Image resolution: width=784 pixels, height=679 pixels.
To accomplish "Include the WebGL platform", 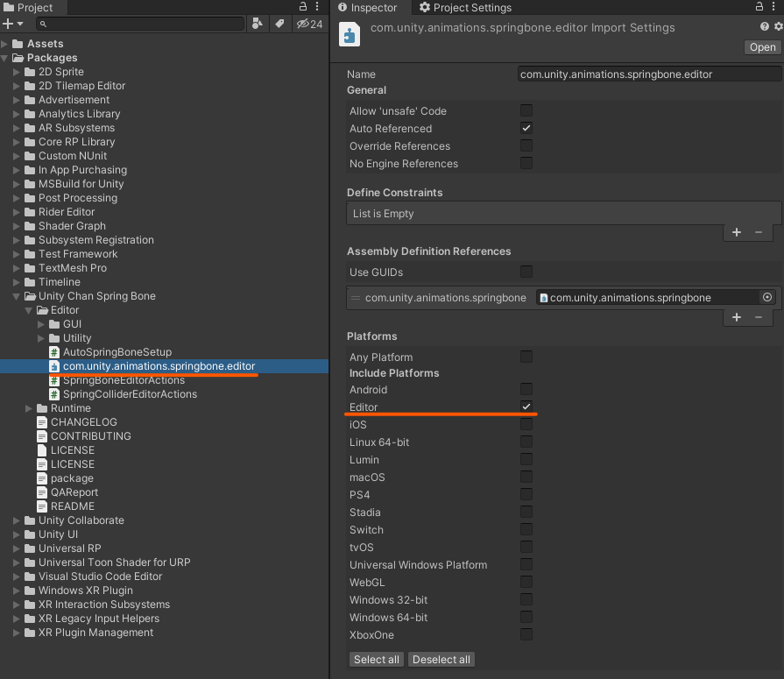I will click(526, 582).
